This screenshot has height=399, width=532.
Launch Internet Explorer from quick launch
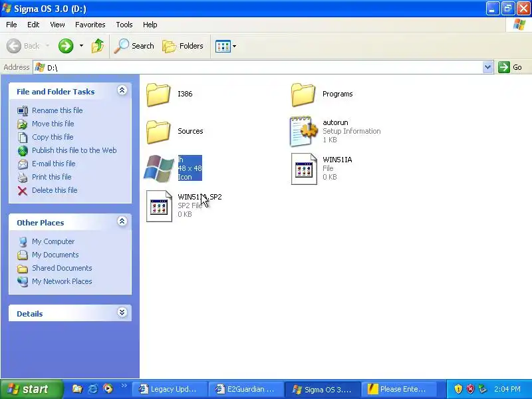93,389
